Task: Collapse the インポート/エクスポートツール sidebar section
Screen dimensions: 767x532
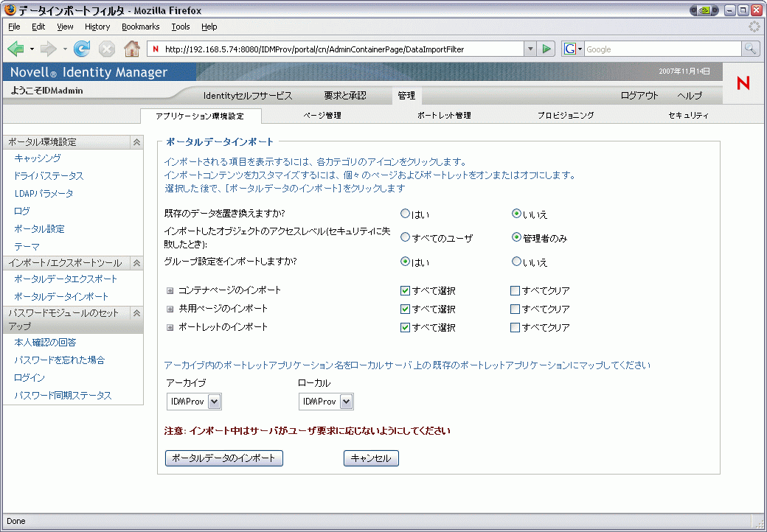Action: coord(137,263)
